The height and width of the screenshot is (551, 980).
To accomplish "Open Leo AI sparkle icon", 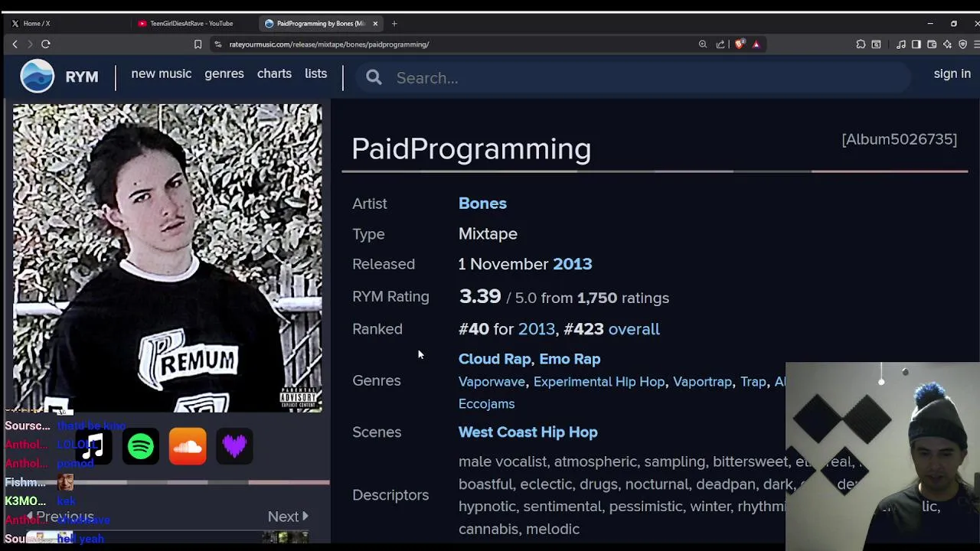I will pos(947,44).
